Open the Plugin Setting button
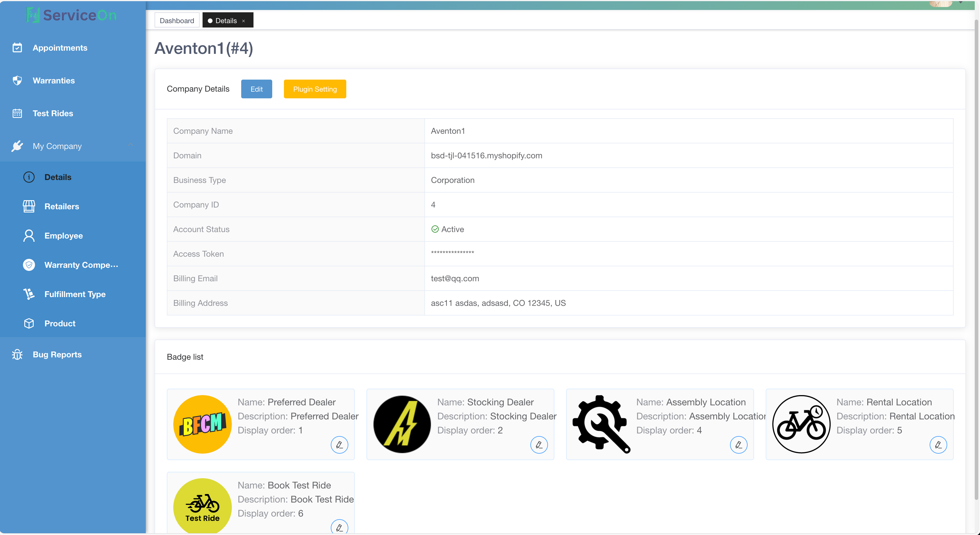Screen dimensions: 980x535 tap(315, 89)
